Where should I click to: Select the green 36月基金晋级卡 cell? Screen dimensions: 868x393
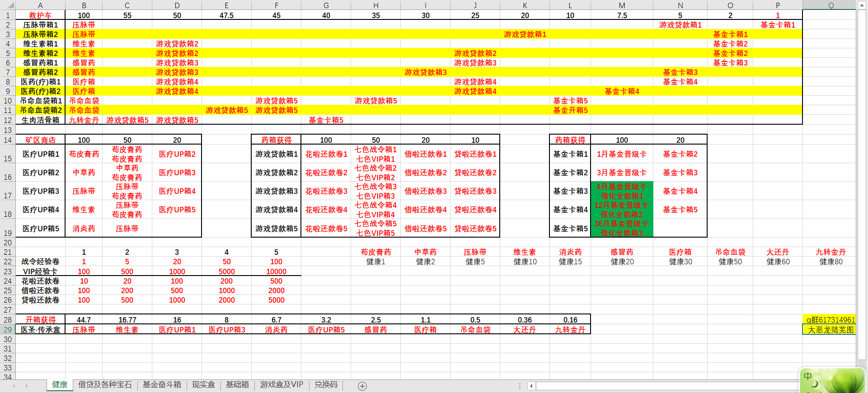622,229
